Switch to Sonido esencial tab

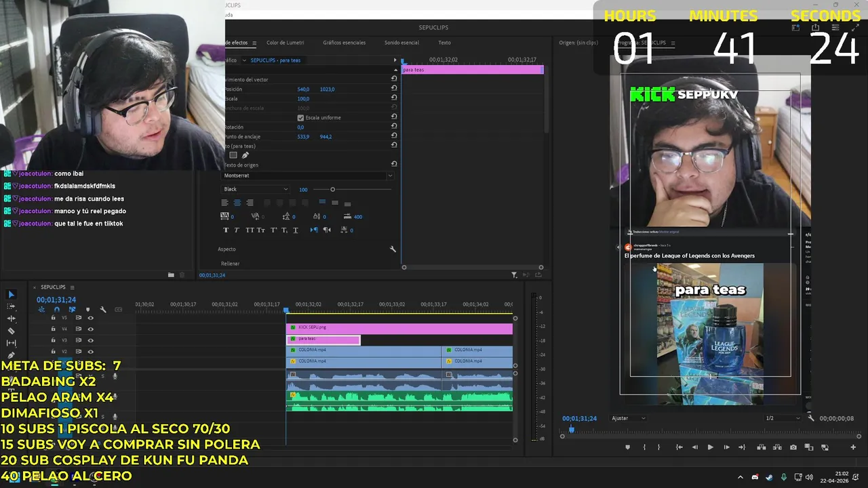pyautogui.click(x=401, y=43)
